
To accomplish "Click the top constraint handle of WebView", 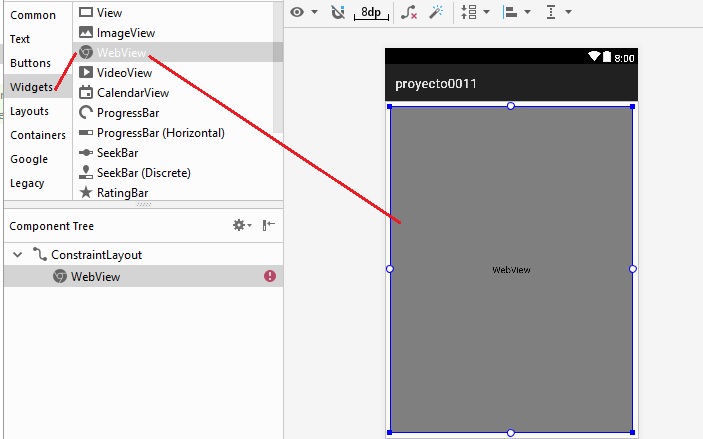I will 511,105.
